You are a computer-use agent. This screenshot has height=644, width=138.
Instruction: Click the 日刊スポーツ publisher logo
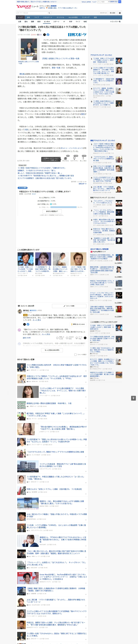77,35
